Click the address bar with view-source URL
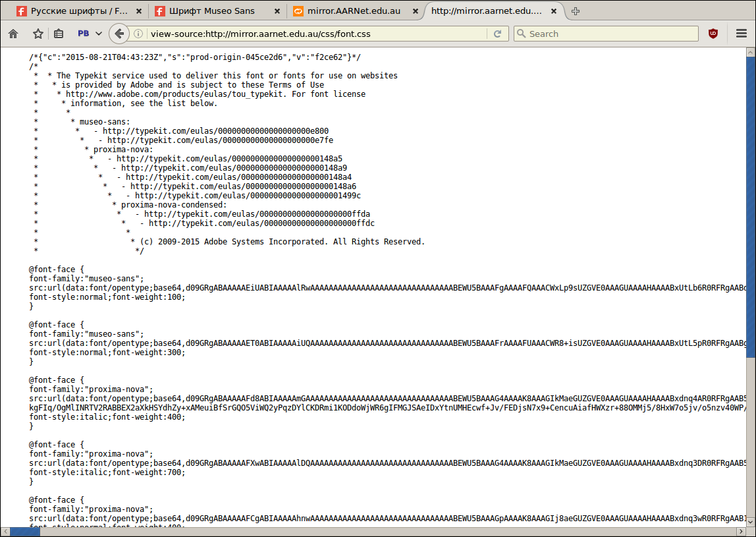Screen dimensions: 756x537 tap(317, 34)
